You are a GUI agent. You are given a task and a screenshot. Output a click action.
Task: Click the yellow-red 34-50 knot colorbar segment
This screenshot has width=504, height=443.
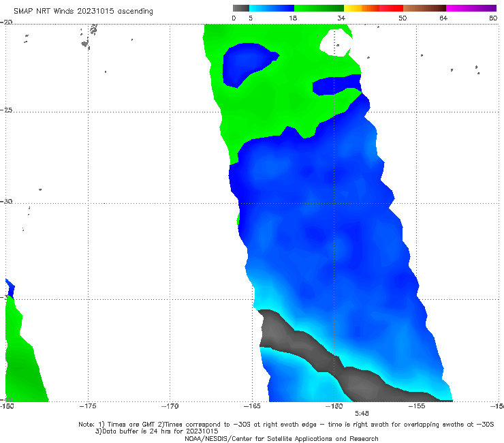[373, 8]
